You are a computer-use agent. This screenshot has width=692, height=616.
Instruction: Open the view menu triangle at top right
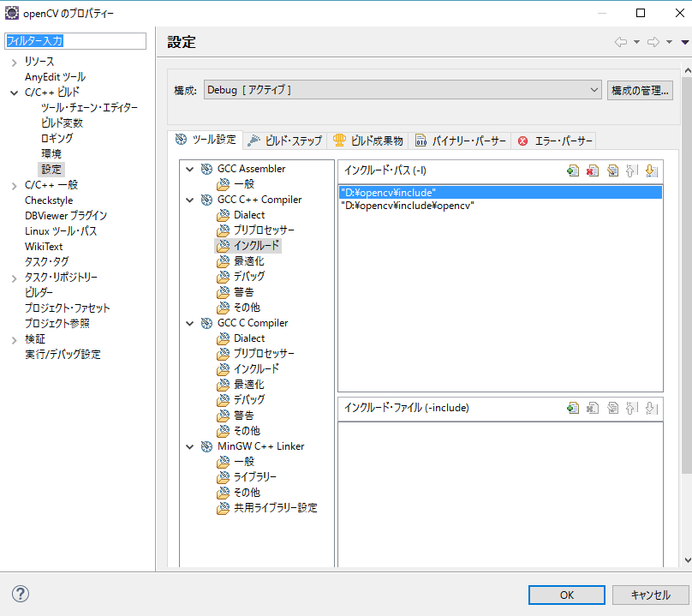(685, 42)
